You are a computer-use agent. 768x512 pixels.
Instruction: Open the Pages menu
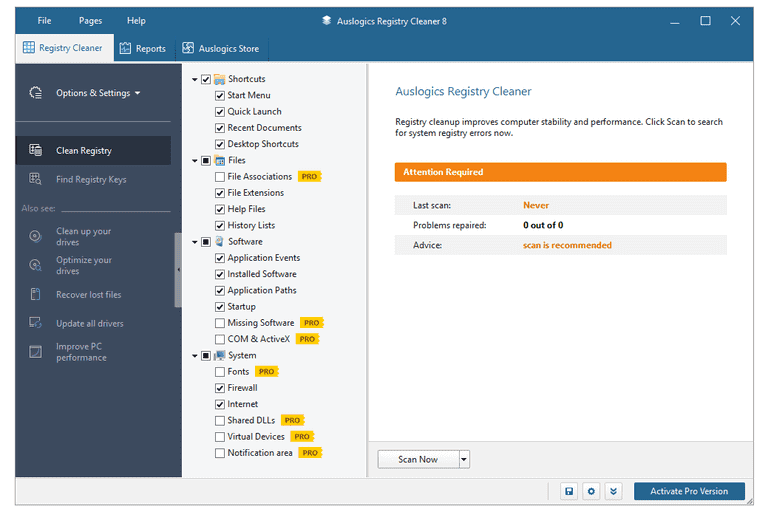pos(90,21)
